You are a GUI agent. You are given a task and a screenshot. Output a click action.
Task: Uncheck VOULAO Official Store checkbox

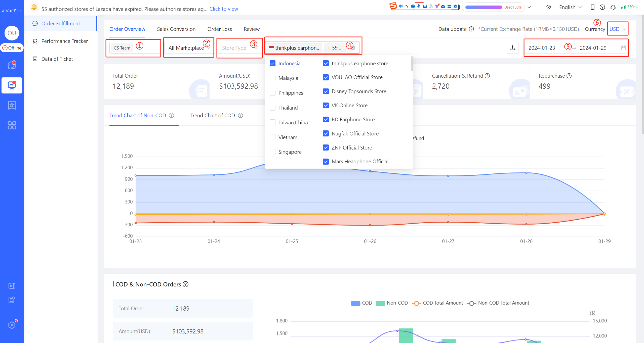point(326,77)
